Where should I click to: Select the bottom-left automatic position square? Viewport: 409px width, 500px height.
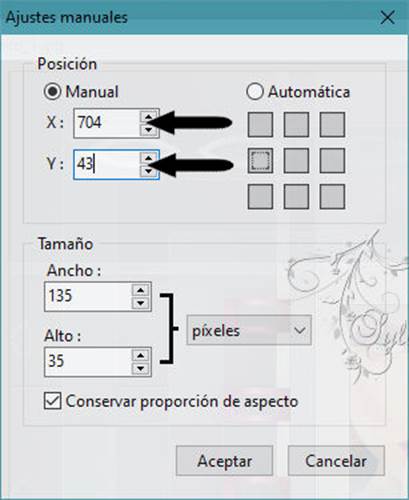coord(260,197)
